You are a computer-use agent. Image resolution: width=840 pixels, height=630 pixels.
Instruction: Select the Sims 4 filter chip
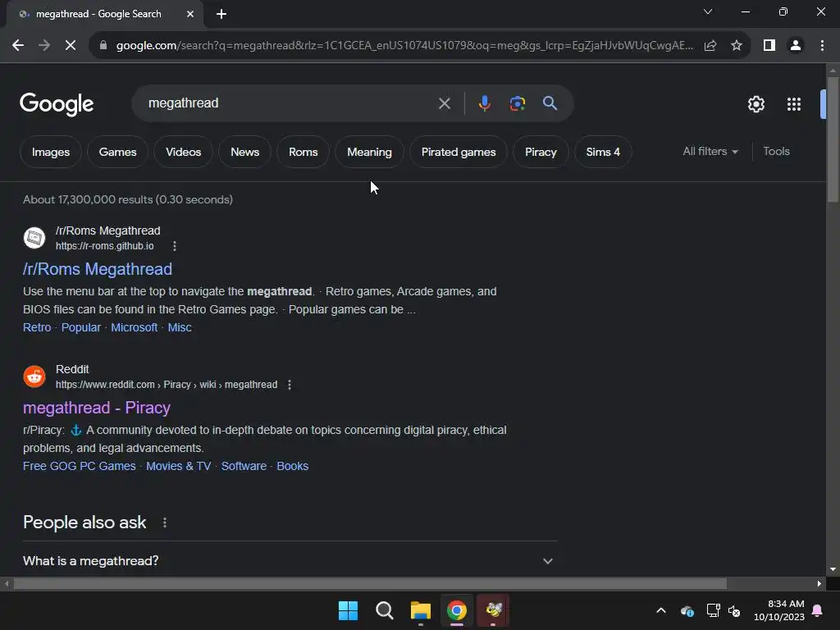[x=603, y=152]
